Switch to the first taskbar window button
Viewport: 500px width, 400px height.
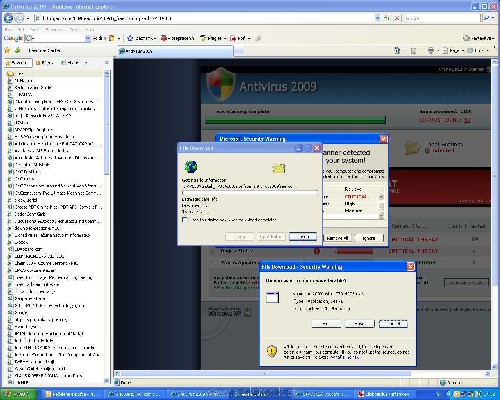(72, 394)
